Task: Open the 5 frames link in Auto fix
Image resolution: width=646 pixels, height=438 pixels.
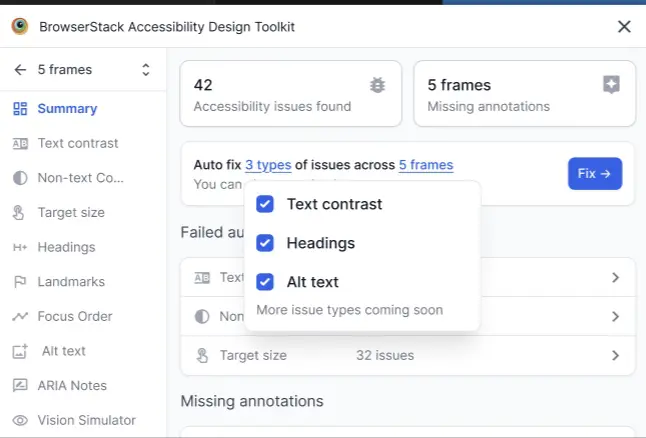Action: [x=426, y=165]
